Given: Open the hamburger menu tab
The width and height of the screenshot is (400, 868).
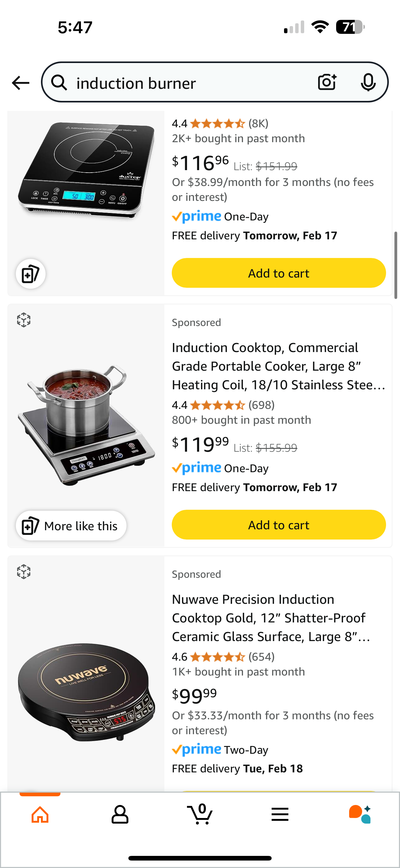Looking at the screenshot, I should tap(280, 815).
